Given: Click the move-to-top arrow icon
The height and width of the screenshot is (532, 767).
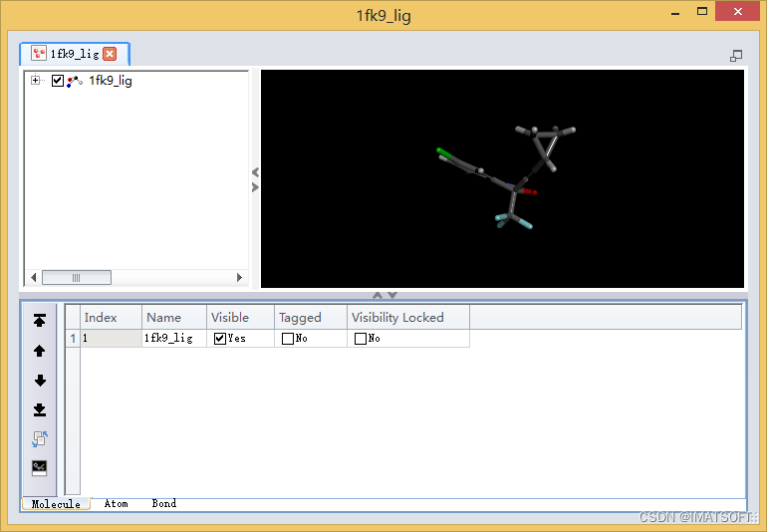Looking at the screenshot, I should tap(40, 320).
